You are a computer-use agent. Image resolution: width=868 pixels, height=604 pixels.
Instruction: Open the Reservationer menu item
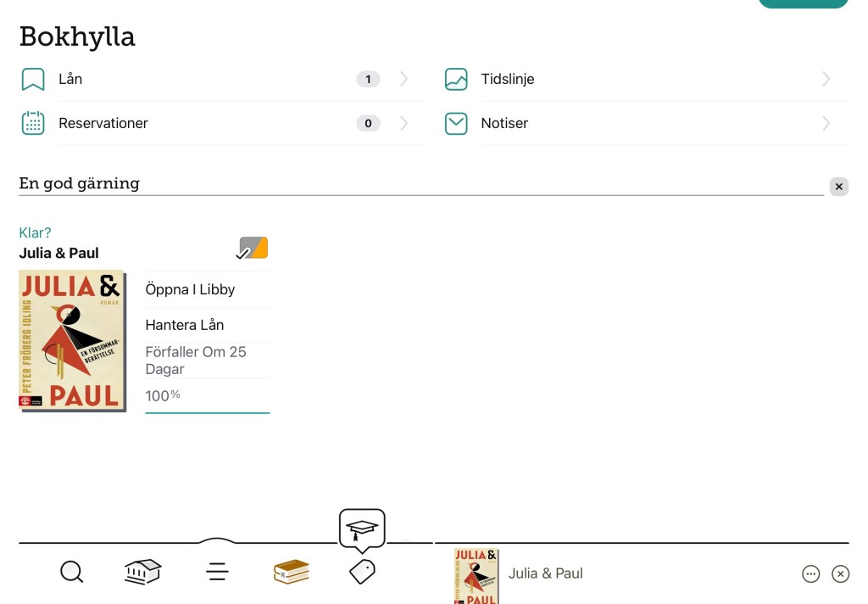point(103,124)
